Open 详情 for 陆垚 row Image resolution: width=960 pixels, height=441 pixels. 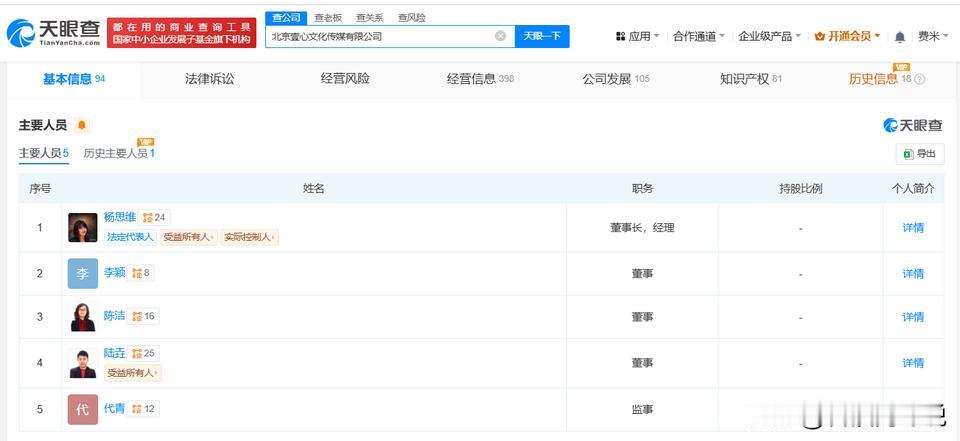click(x=913, y=363)
